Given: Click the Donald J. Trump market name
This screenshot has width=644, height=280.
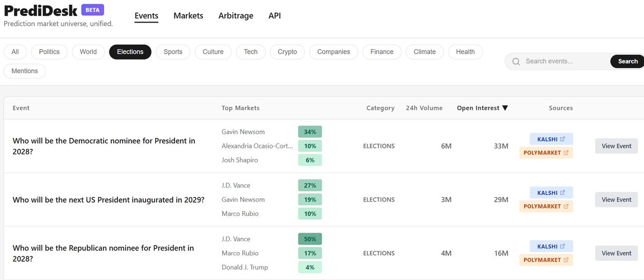Looking at the screenshot, I should pyautogui.click(x=245, y=267).
